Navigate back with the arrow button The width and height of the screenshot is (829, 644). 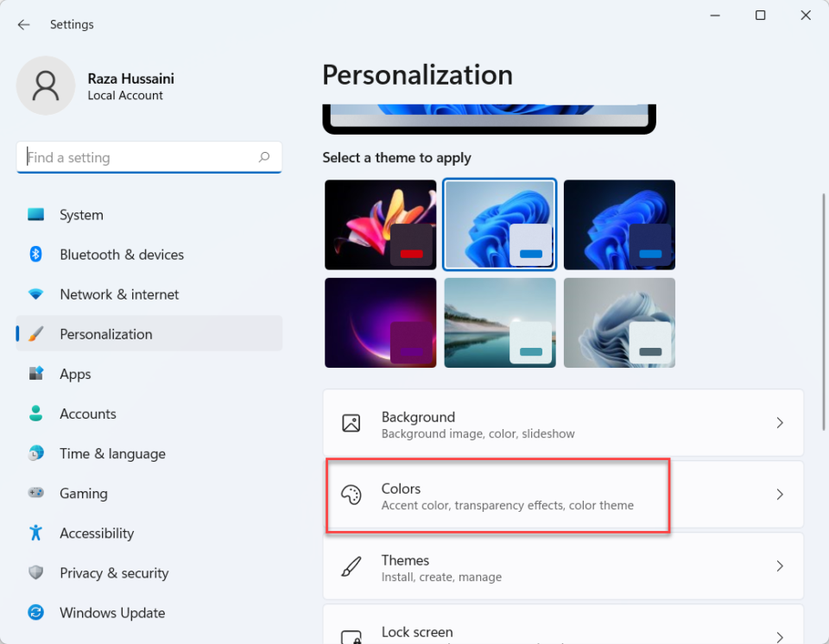[x=23, y=24]
